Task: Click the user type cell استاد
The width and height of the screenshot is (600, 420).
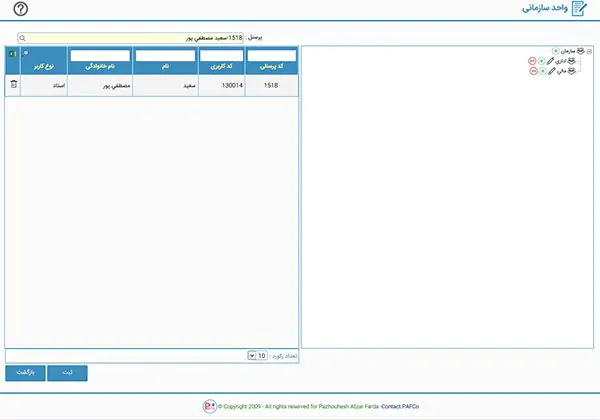Action: tap(44, 85)
